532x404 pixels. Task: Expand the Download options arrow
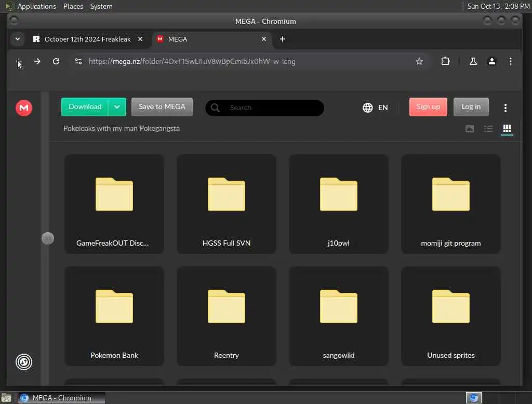117,107
